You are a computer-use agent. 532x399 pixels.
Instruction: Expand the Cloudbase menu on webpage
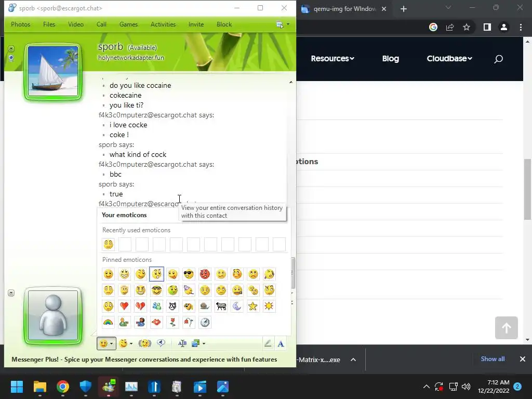click(449, 58)
